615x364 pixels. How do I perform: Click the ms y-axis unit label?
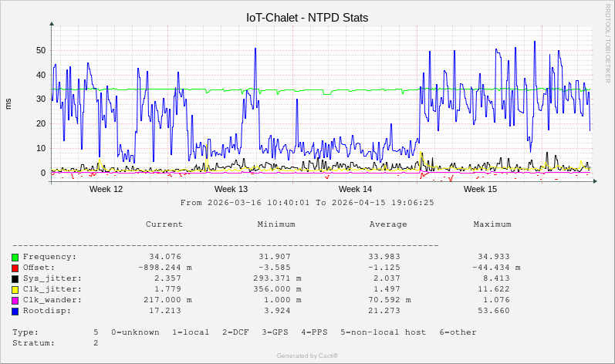(x=8, y=104)
